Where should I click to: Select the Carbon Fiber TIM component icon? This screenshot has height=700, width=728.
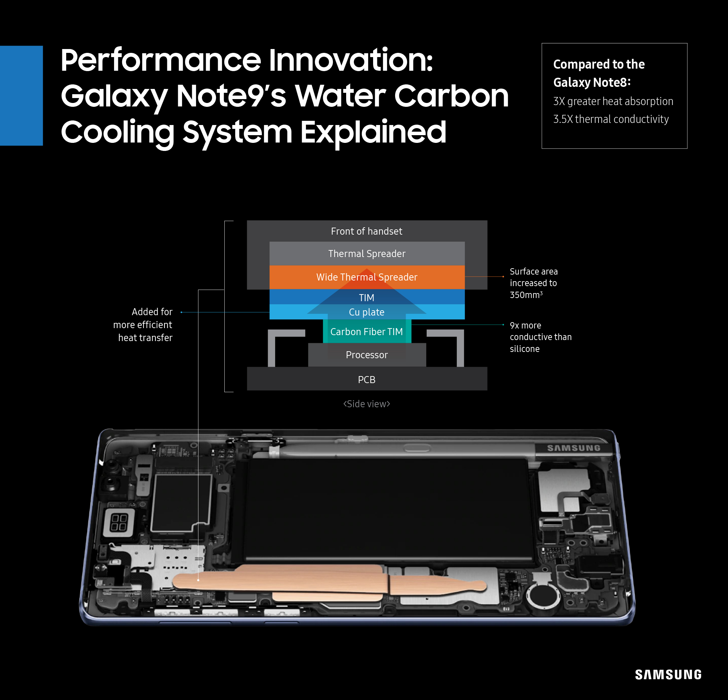366,332
